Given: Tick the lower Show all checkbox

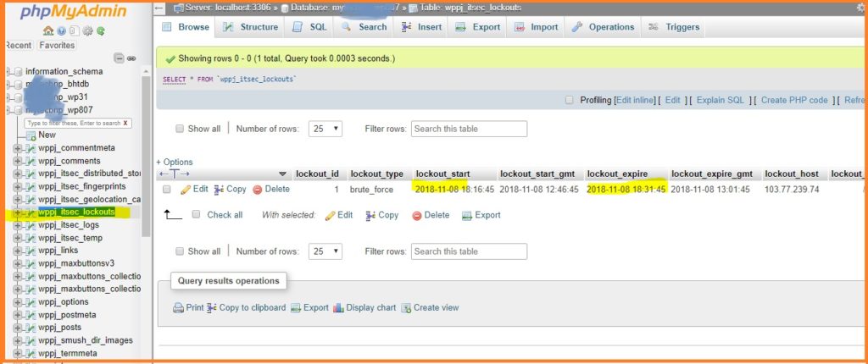Looking at the screenshot, I should (180, 251).
